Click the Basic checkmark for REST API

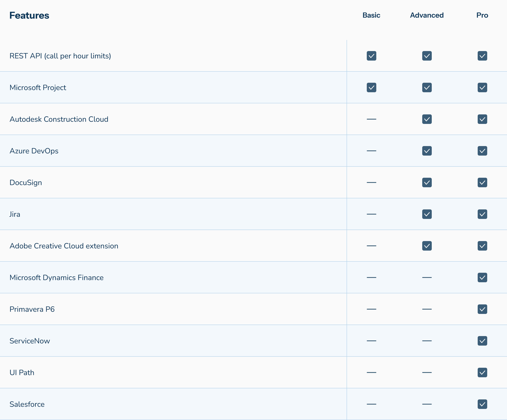point(371,56)
